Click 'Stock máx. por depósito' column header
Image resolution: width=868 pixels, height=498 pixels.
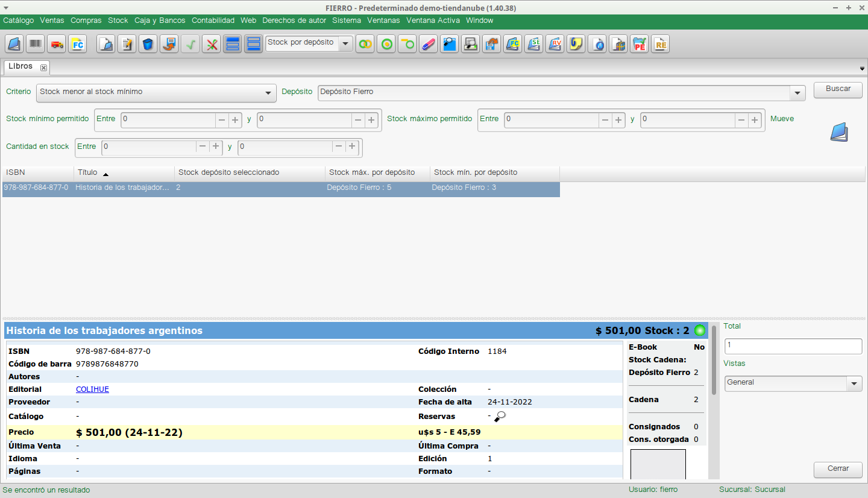coord(378,172)
